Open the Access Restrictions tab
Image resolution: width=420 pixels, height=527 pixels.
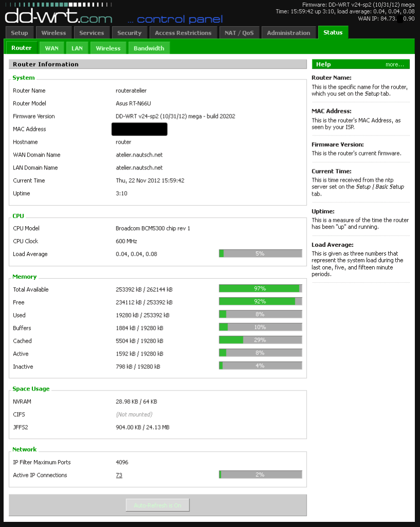coord(183,32)
